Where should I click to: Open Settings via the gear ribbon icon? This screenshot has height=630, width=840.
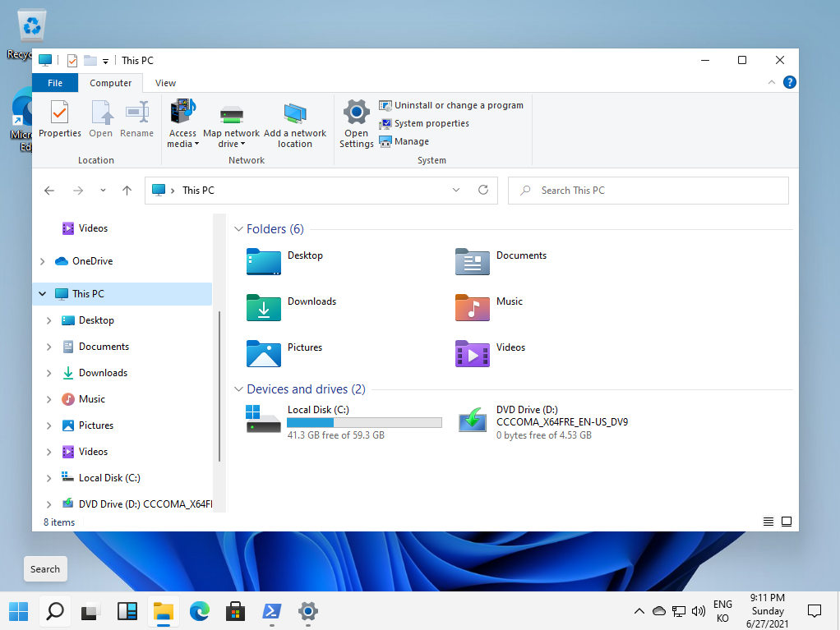356,113
